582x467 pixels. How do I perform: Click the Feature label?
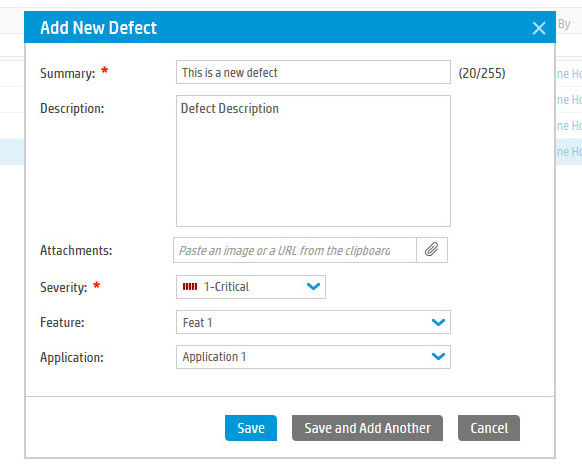coord(62,322)
